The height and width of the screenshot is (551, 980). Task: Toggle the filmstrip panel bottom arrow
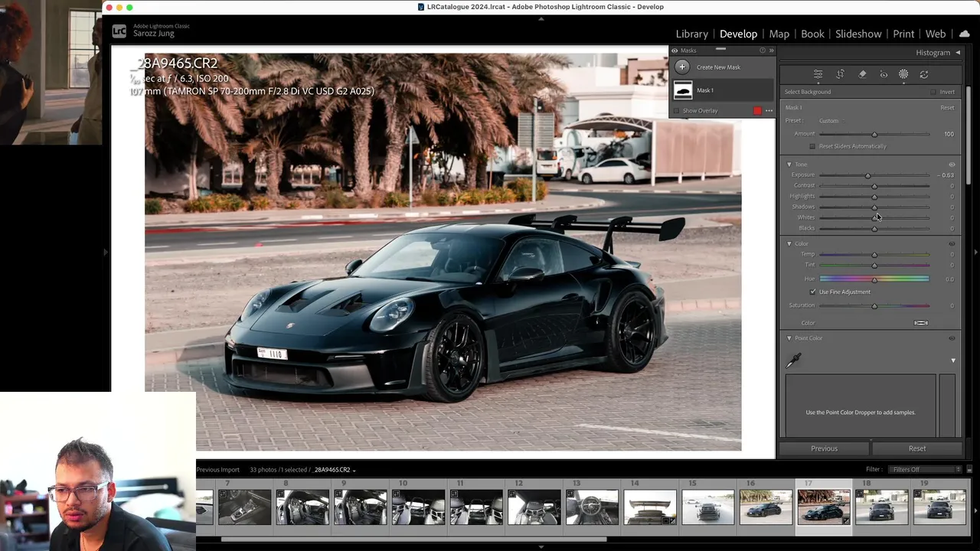(x=541, y=547)
